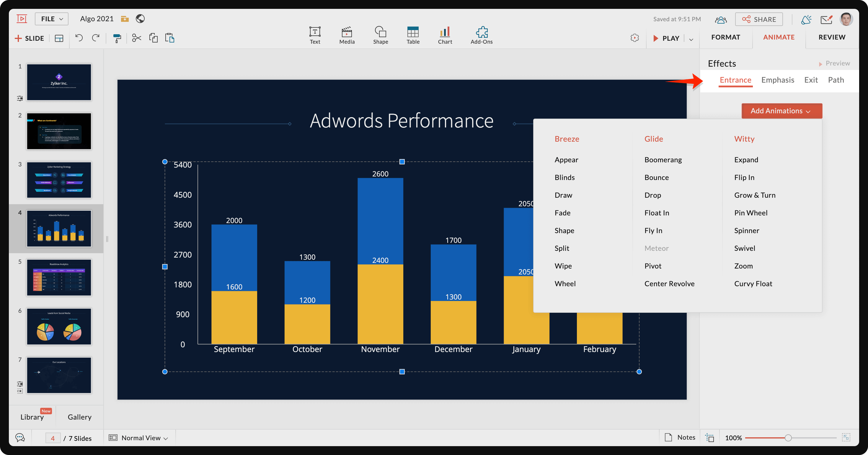Click the slide layout icon
868x455 pixels.
tap(59, 38)
